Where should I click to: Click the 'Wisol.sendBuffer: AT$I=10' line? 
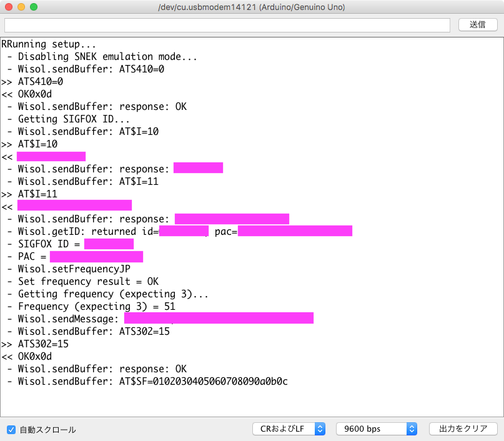point(83,131)
